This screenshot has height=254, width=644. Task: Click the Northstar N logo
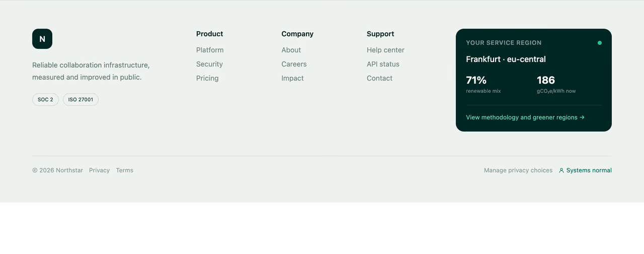[x=42, y=39]
